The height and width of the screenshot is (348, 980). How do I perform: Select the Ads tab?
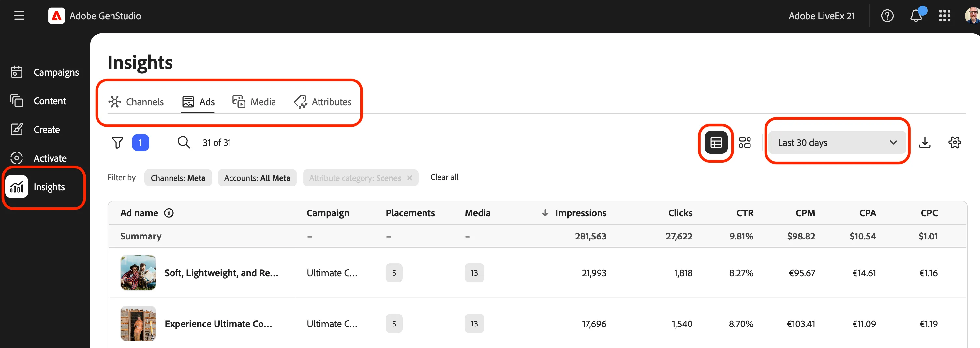point(198,102)
